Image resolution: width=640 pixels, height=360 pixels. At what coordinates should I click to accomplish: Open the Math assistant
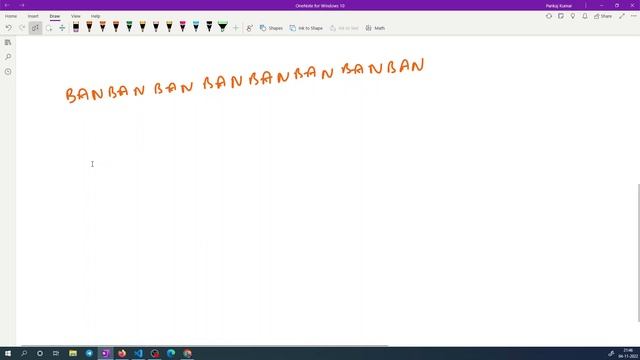(x=375, y=28)
